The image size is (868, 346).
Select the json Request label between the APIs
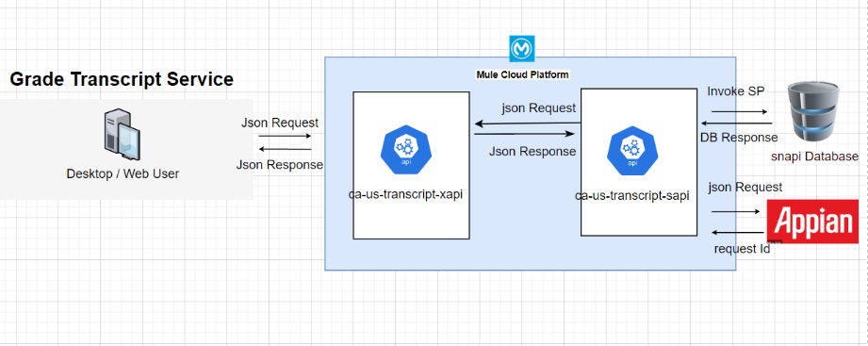539,108
